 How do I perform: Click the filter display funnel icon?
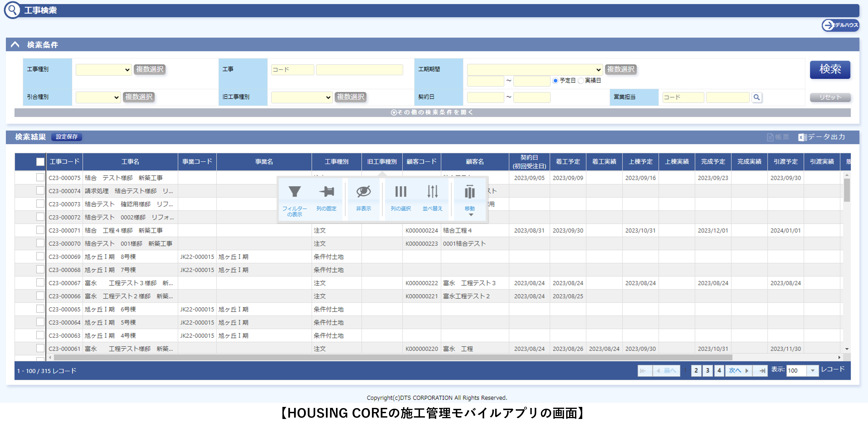(295, 192)
